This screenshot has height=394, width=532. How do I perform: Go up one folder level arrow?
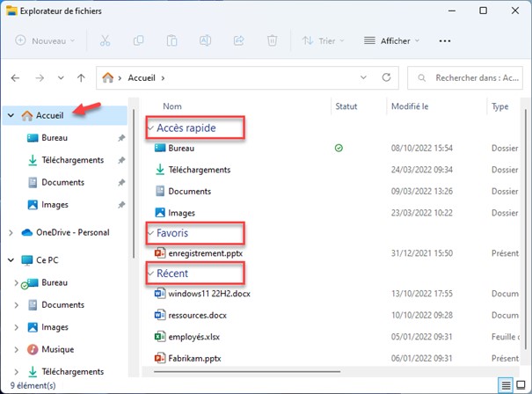click(x=81, y=78)
